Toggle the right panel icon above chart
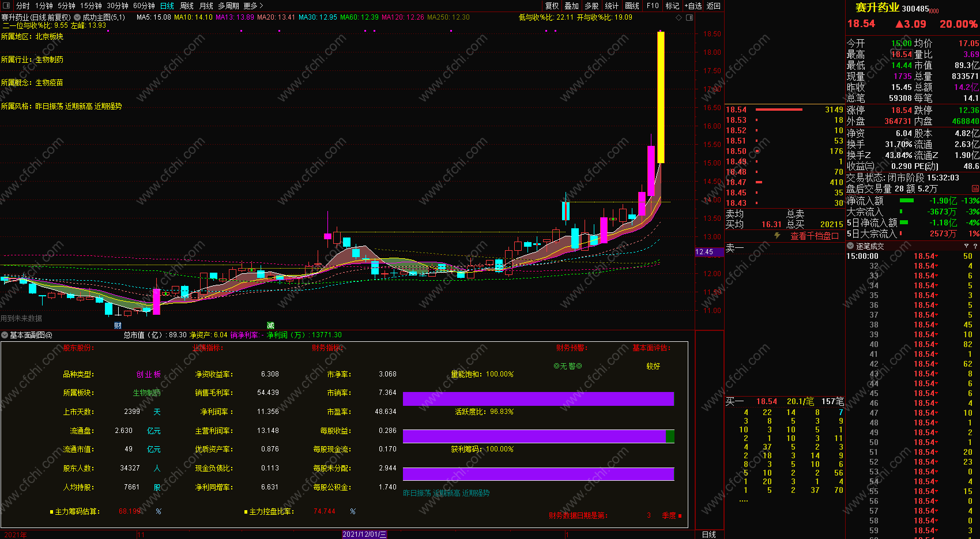 click(x=689, y=17)
